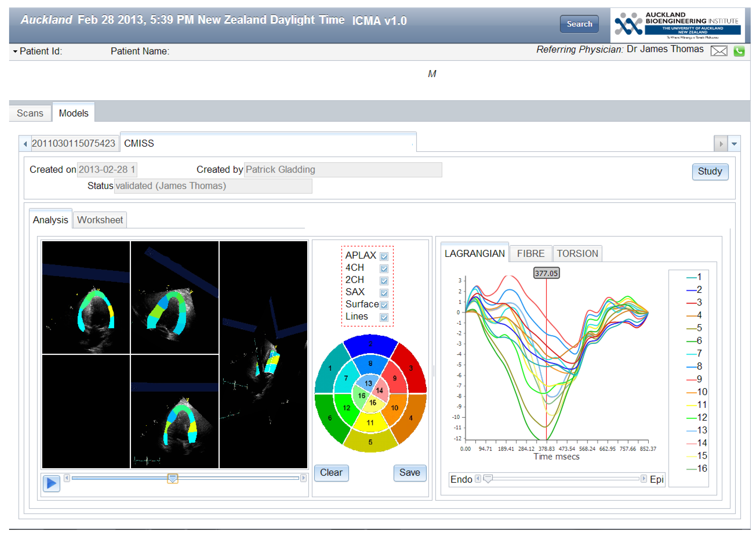Open the model tabs dropdown list
Screen dimensions: 756x540
tap(734, 144)
